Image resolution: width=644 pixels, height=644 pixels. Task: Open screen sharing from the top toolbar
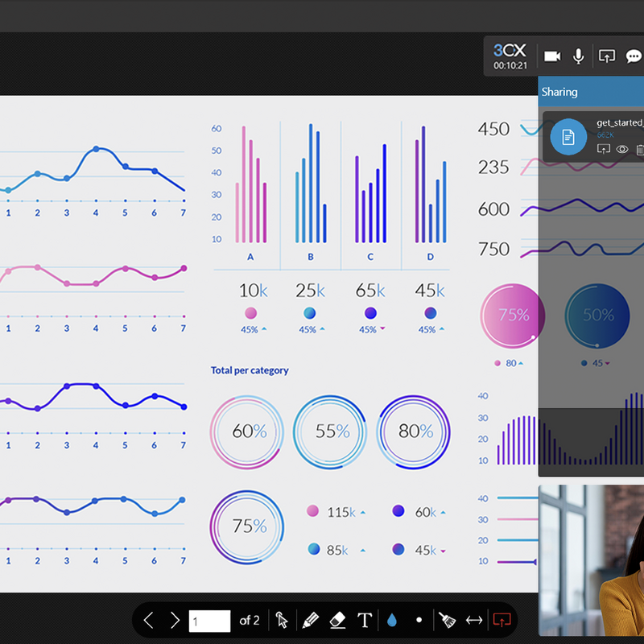607,56
